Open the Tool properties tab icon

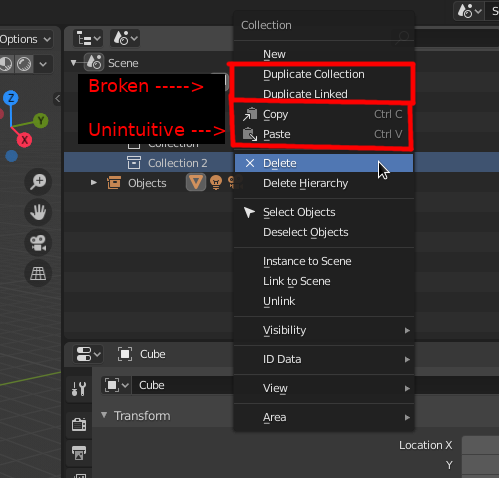pos(79,389)
